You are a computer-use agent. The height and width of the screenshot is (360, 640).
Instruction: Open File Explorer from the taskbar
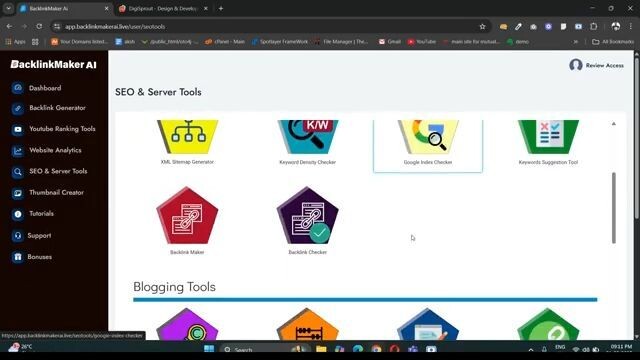(321, 349)
